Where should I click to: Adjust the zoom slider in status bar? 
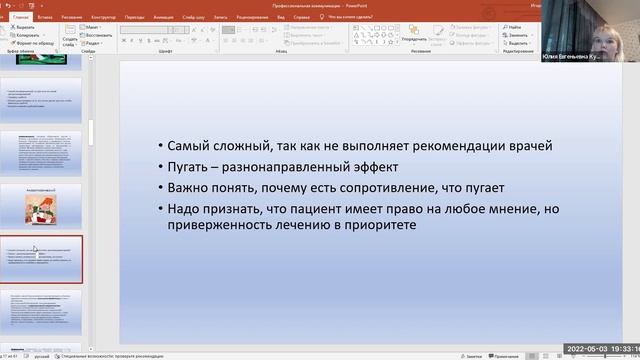(x=604, y=356)
